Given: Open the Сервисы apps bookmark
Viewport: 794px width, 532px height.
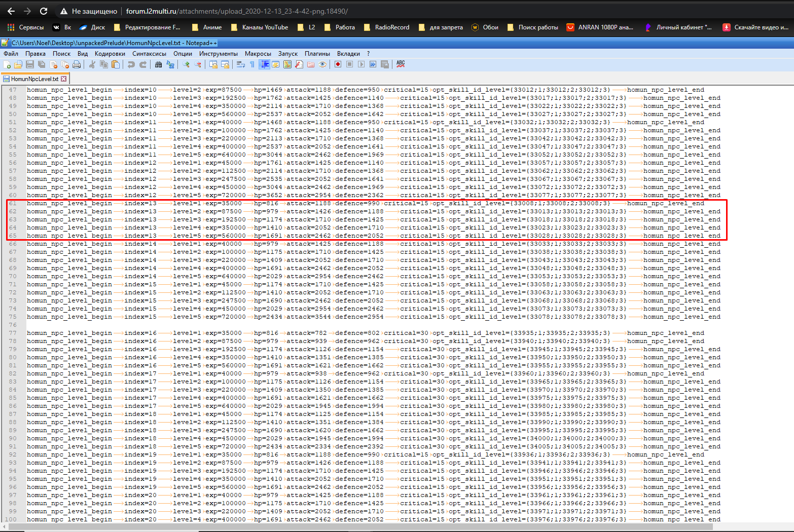Looking at the screenshot, I should coord(25,27).
